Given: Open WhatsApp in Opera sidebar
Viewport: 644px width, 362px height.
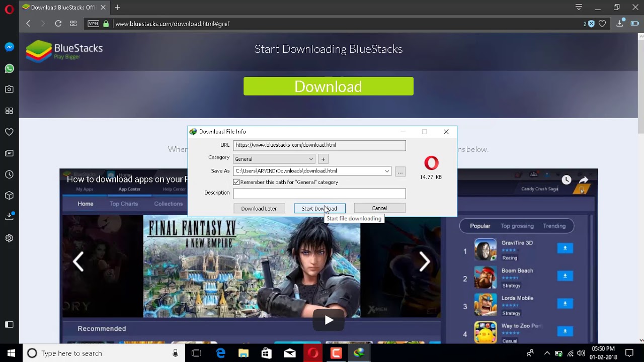Looking at the screenshot, I should 9,68.
